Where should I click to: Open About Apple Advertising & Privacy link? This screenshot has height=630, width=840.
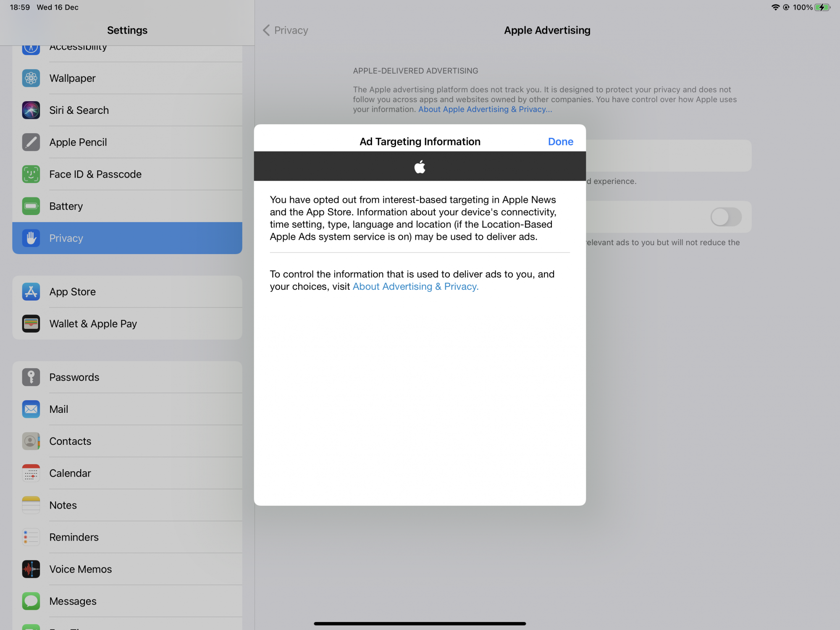(485, 109)
